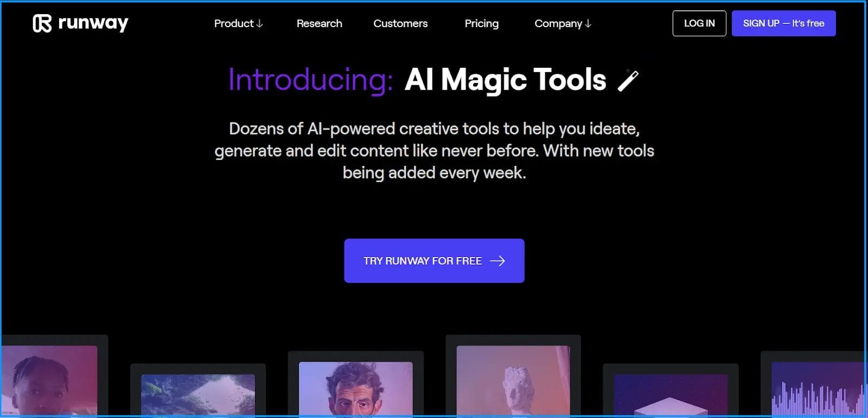Go to the Customers page

(400, 23)
